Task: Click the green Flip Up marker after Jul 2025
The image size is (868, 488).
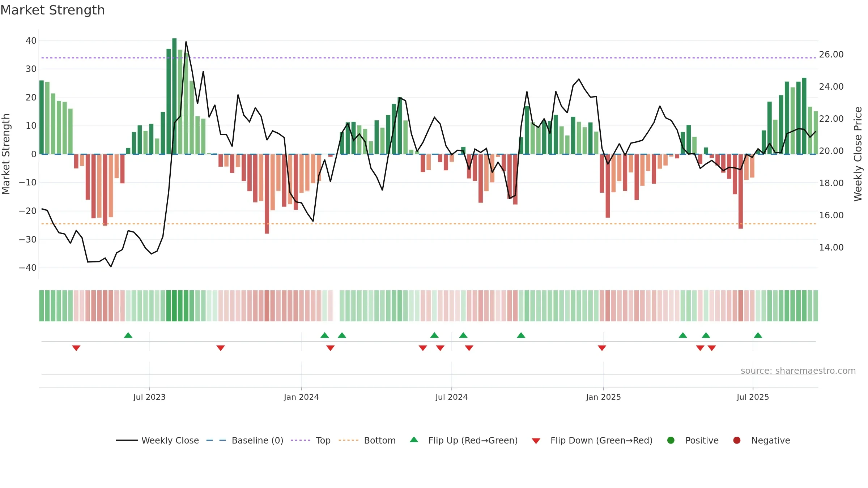Action: pos(758,335)
